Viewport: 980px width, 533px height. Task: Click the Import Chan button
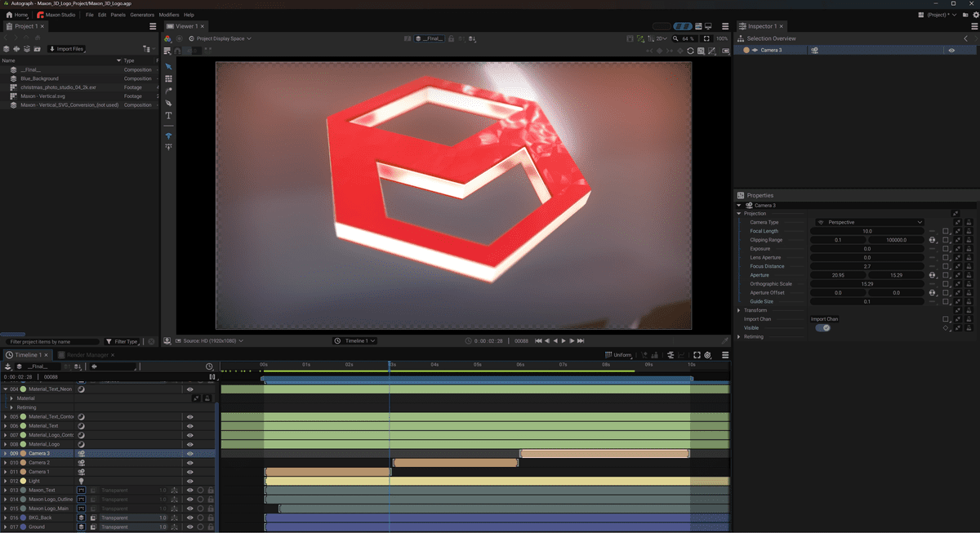[x=825, y=319]
